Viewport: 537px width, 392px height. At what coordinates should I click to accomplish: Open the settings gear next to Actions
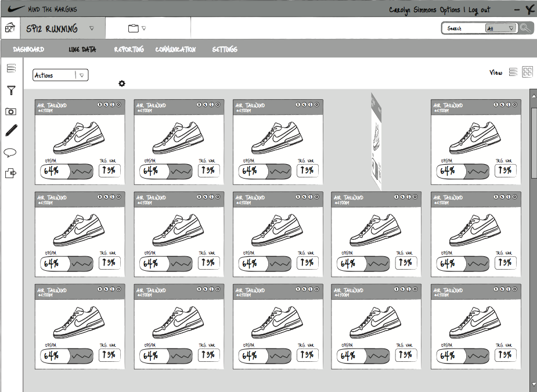click(x=121, y=84)
